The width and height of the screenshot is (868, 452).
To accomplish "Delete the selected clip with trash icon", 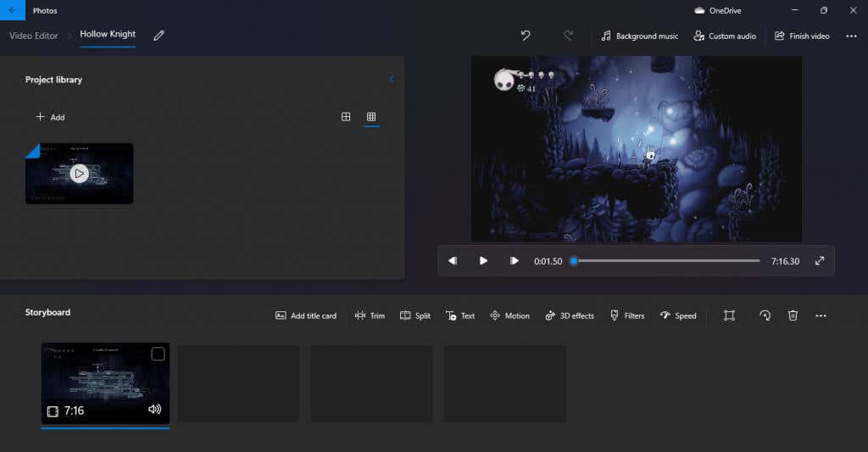I will click(793, 315).
